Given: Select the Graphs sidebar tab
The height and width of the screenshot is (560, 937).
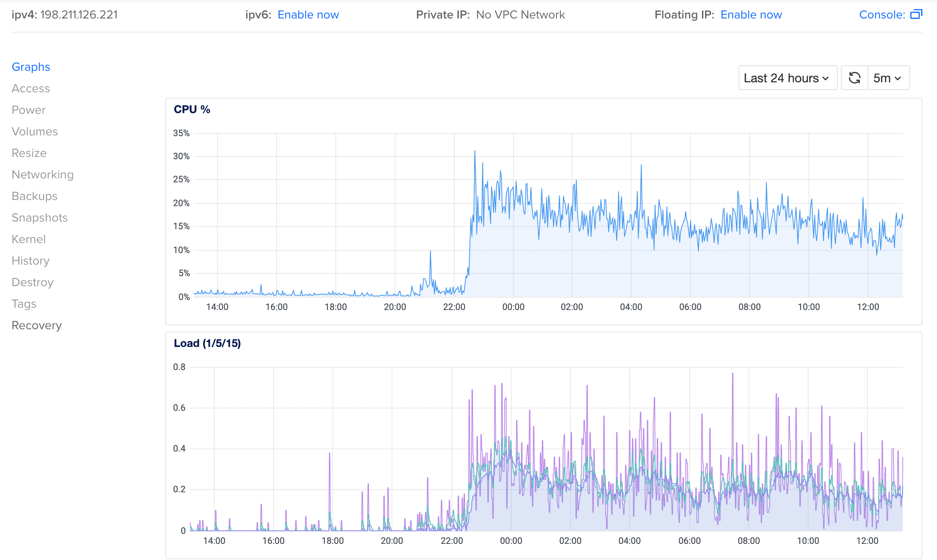Looking at the screenshot, I should tap(31, 67).
